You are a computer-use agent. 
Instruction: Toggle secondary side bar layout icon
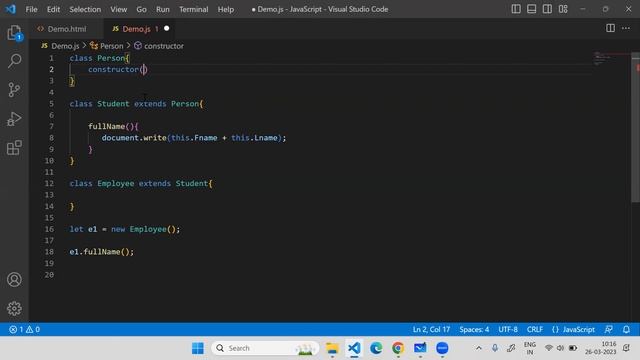pyautogui.click(x=547, y=9)
